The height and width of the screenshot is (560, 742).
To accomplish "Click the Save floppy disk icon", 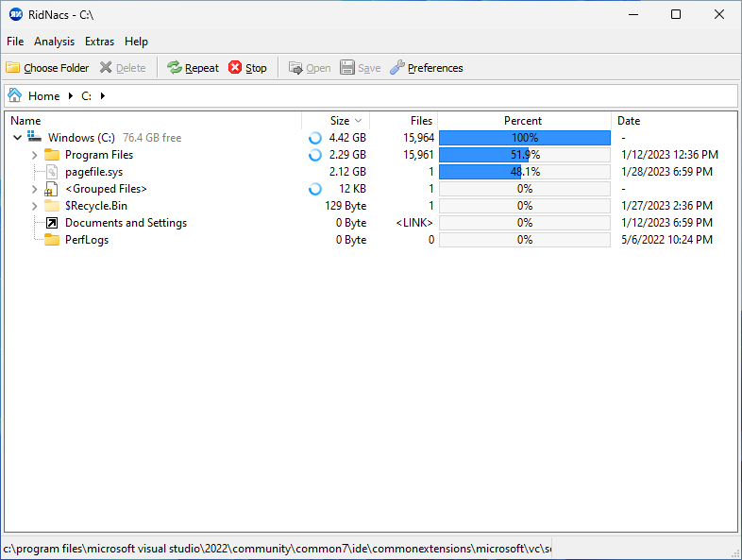I will point(347,68).
